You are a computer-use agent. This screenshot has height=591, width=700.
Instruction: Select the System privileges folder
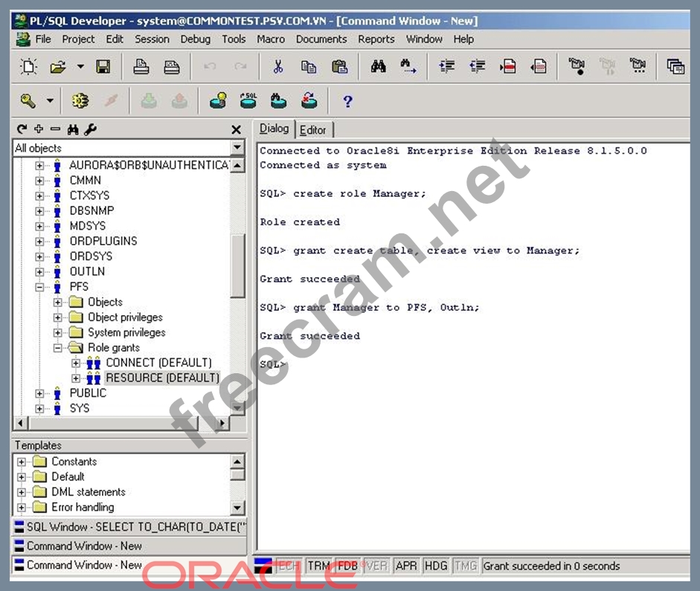click(126, 332)
